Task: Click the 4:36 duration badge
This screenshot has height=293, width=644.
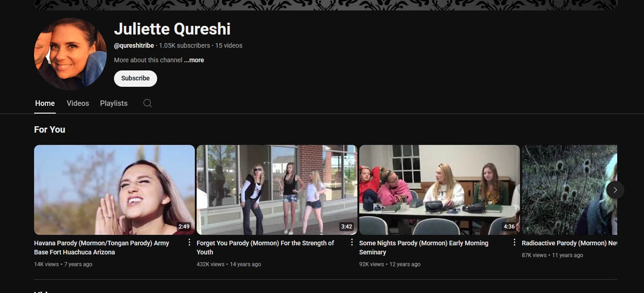Action: [509, 226]
